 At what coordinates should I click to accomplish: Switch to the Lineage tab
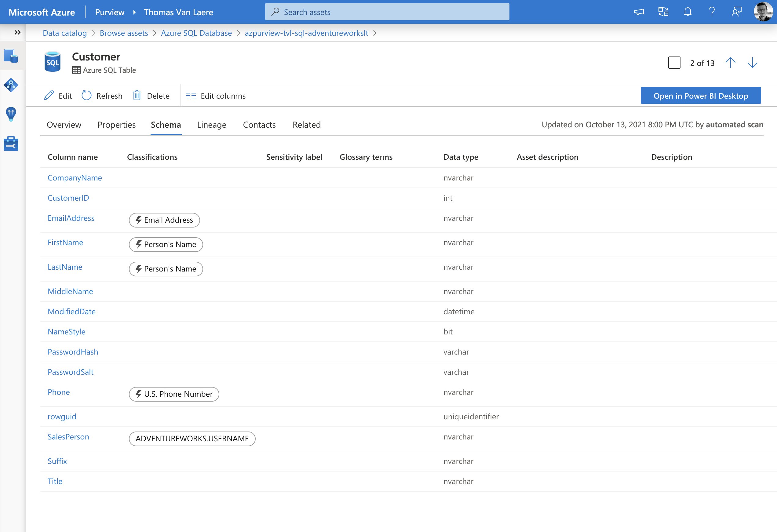click(211, 124)
